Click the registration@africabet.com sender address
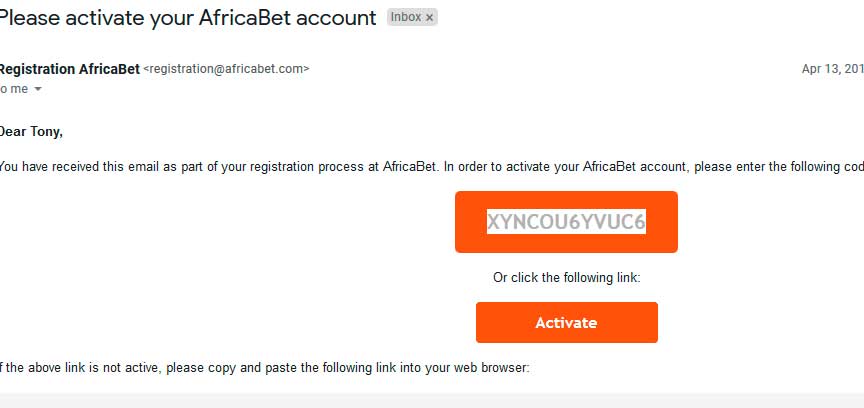This screenshot has height=408, width=864. tap(226, 69)
